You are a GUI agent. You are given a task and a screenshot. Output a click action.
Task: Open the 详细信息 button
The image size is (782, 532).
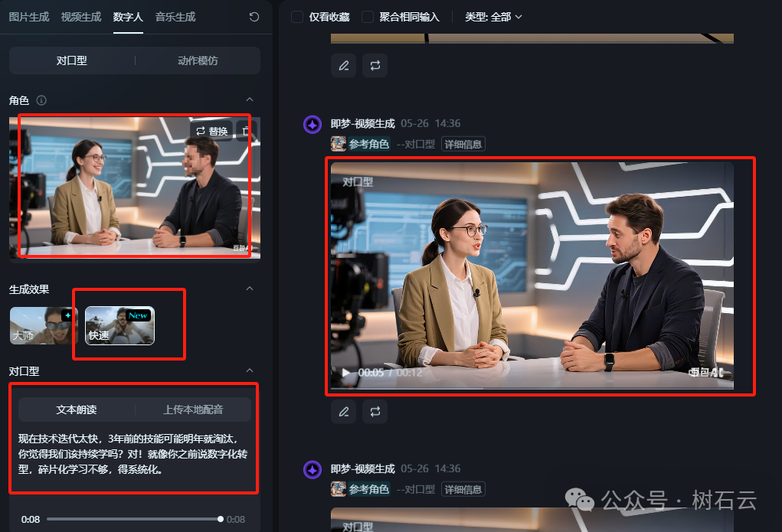click(463, 144)
